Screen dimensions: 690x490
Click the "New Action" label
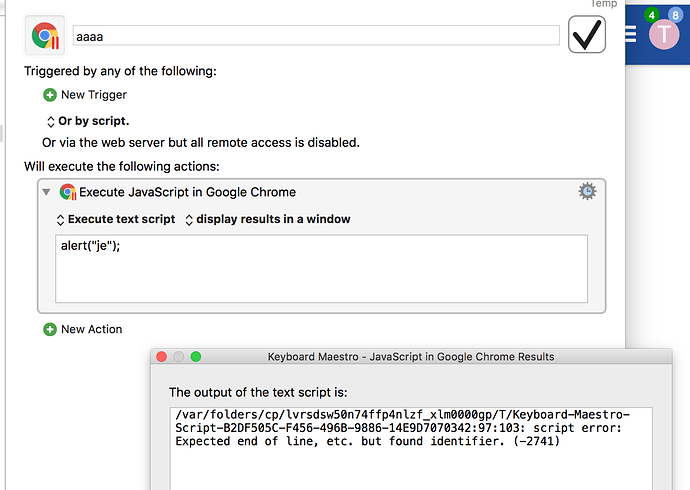click(92, 329)
